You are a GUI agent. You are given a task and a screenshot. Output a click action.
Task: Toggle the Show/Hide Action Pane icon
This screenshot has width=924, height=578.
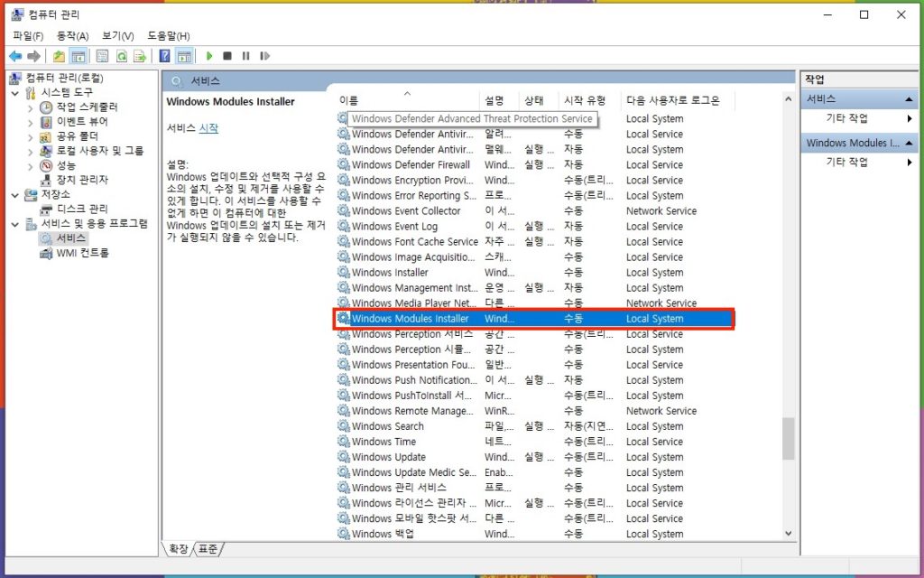click(184, 56)
